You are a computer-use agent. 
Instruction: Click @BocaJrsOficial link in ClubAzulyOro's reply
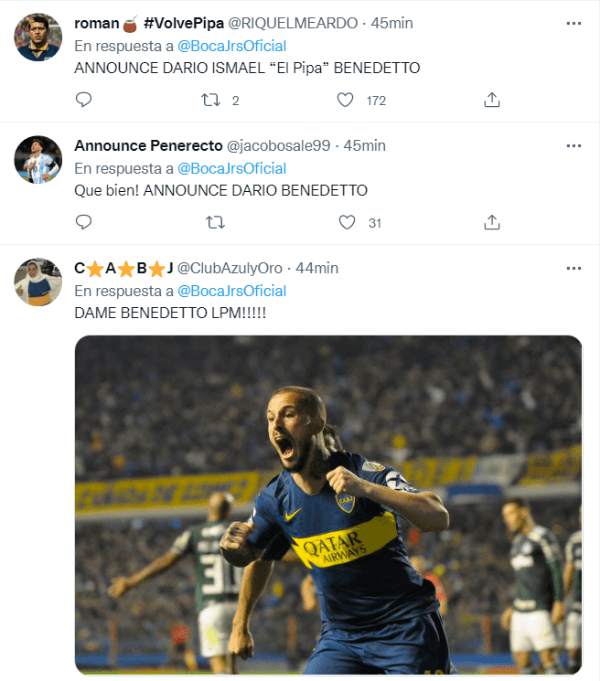pyautogui.click(x=232, y=291)
